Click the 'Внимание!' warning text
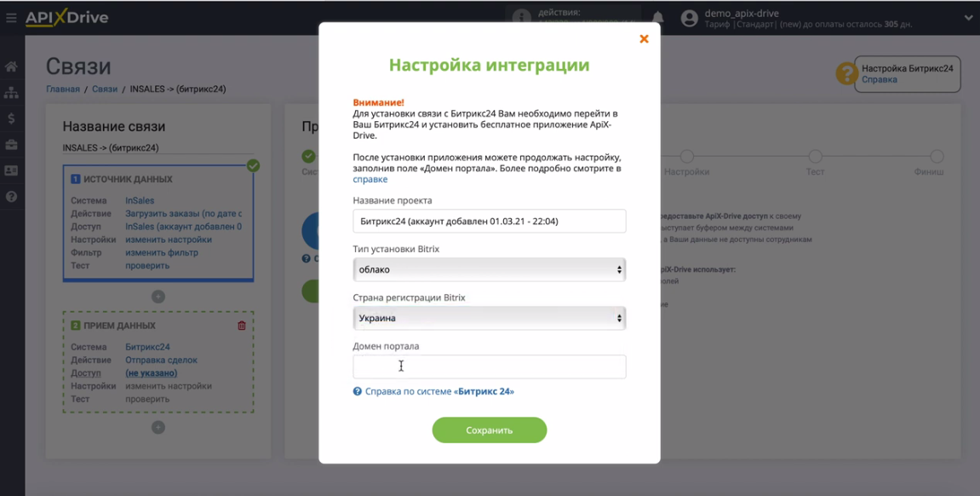The width and height of the screenshot is (980, 496). [x=379, y=102]
